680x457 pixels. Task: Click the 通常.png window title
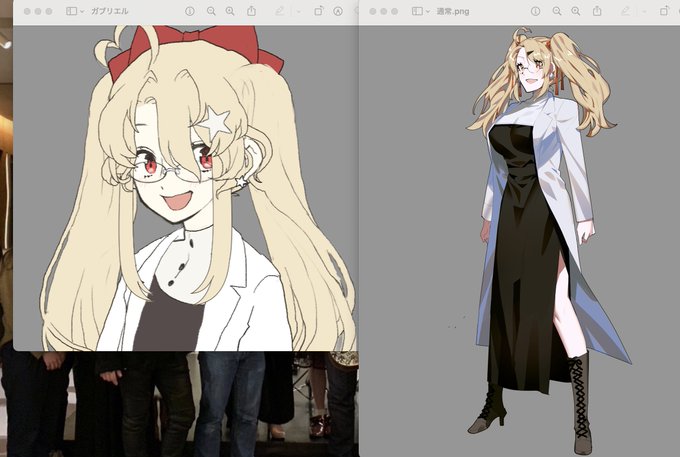[453, 12]
